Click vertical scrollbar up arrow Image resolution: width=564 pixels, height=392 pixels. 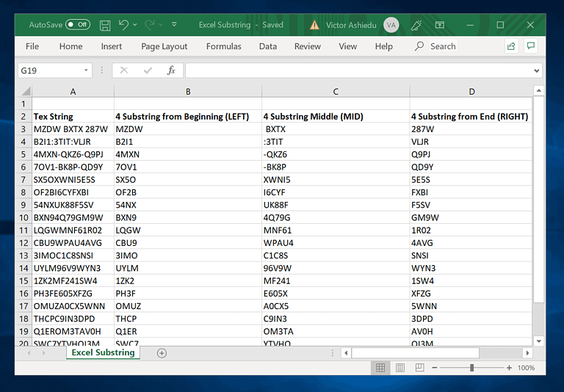(x=538, y=90)
